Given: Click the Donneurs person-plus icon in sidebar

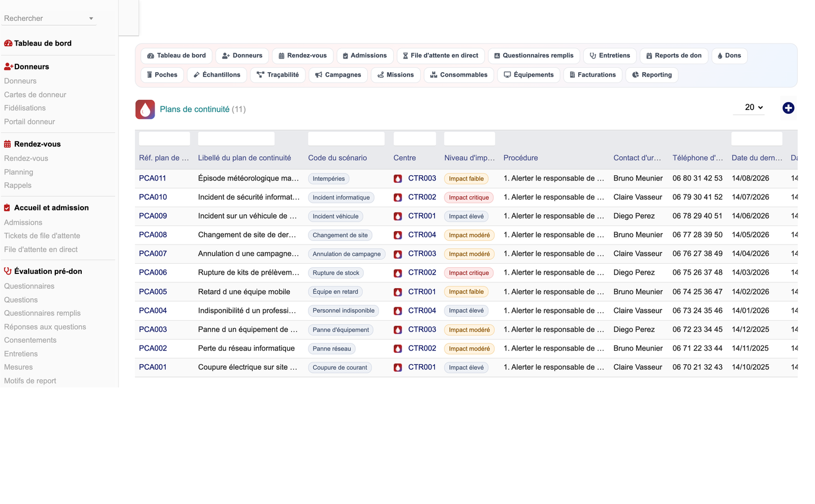Looking at the screenshot, I should click(x=8, y=67).
